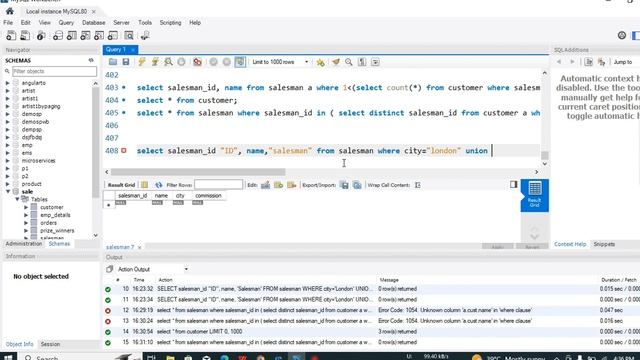
Task: Toggle Wrap Cell Content button
Action: tap(418, 185)
